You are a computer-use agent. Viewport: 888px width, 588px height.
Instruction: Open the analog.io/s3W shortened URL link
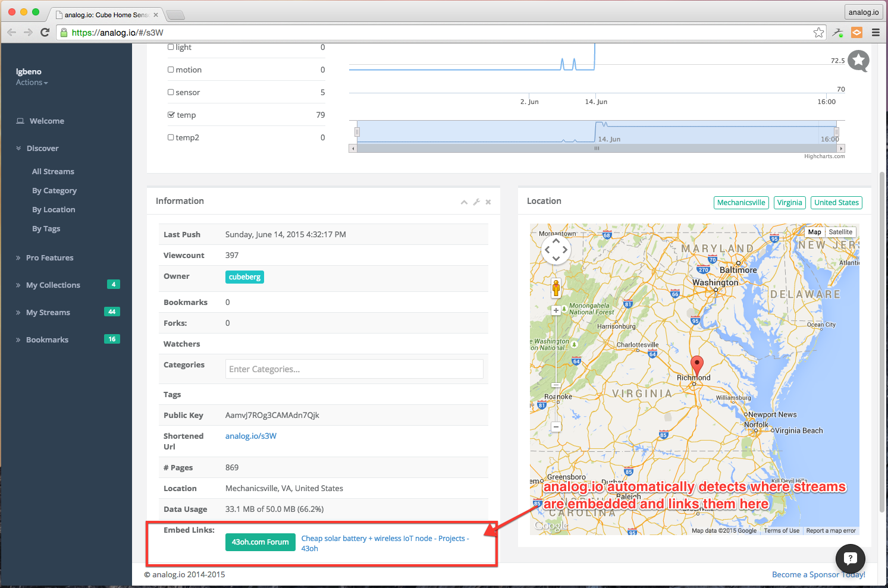251,436
